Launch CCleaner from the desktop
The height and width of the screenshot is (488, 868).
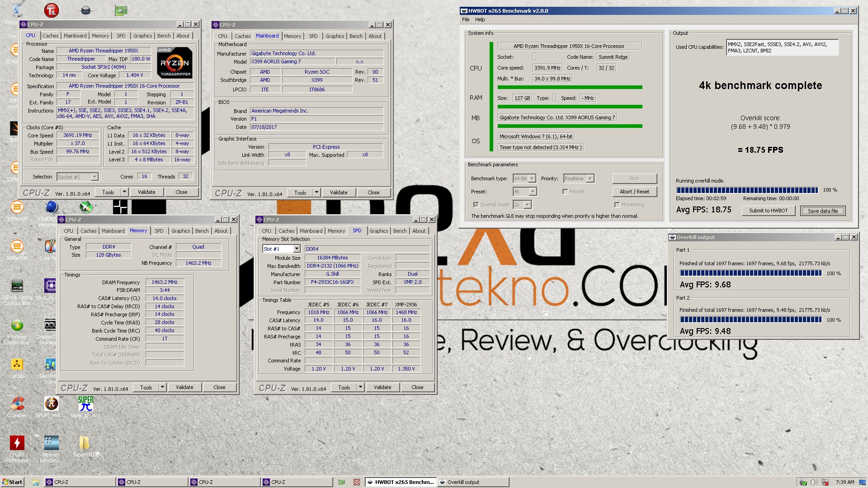click(x=17, y=407)
